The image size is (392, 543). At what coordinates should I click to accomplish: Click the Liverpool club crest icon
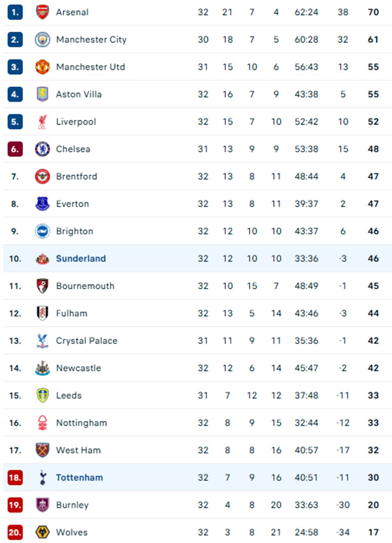43,122
